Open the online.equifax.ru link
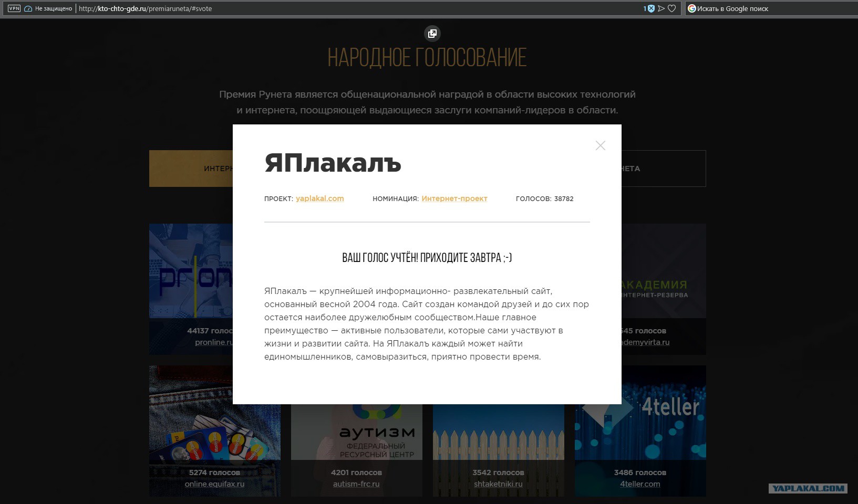The width and height of the screenshot is (858, 504). click(x=214, y=484)
